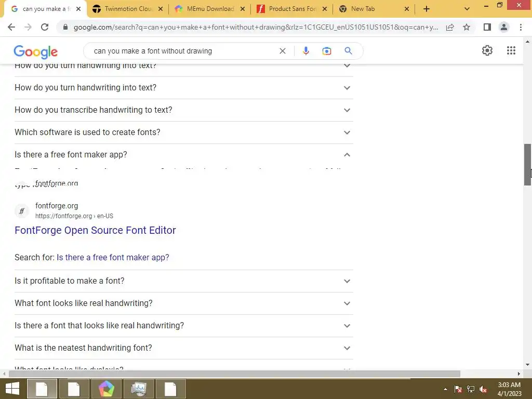
Task: Expand 'Is it profitable to make a font?'
Action: click(183, 281)
